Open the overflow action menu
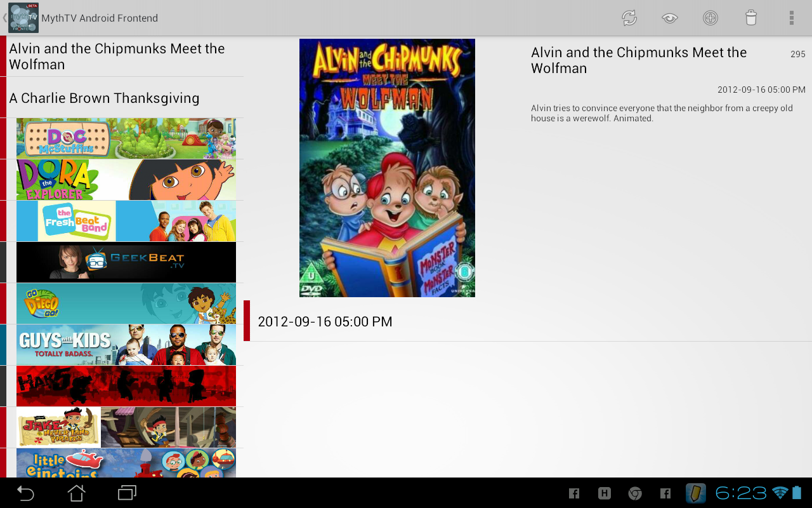The image size is (812, 508). tap(791, 18)
